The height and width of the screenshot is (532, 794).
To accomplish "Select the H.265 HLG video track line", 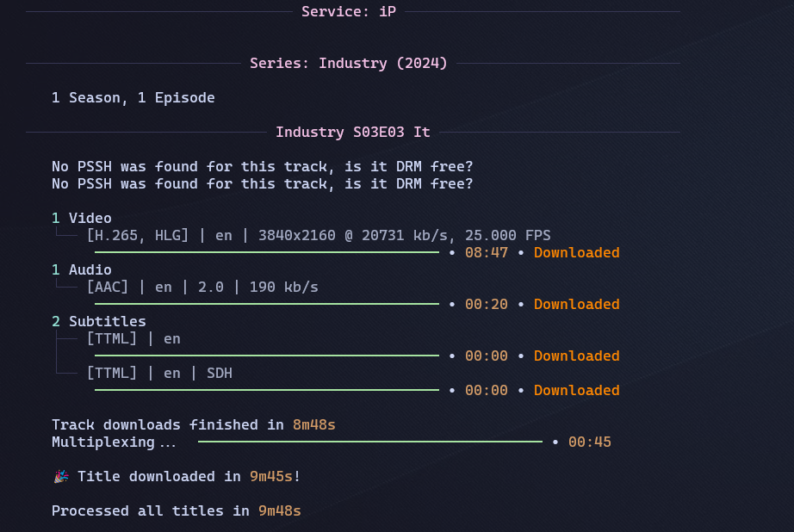I will [x=319, y=235].
